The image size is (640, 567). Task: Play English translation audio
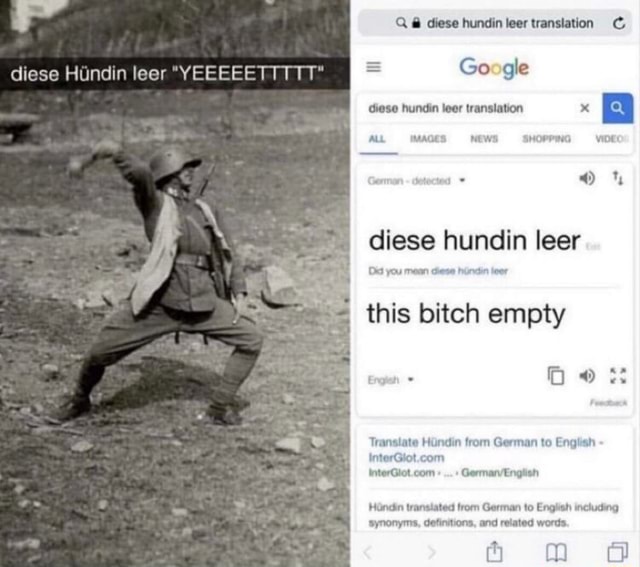[587, 376]
